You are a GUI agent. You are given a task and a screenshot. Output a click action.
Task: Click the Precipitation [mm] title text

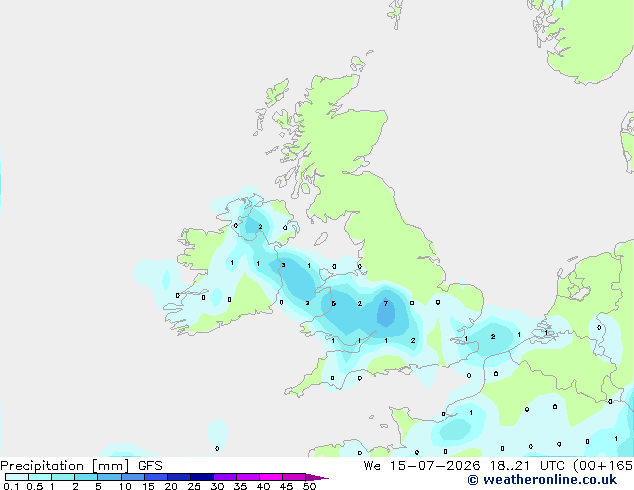(65, 466)
